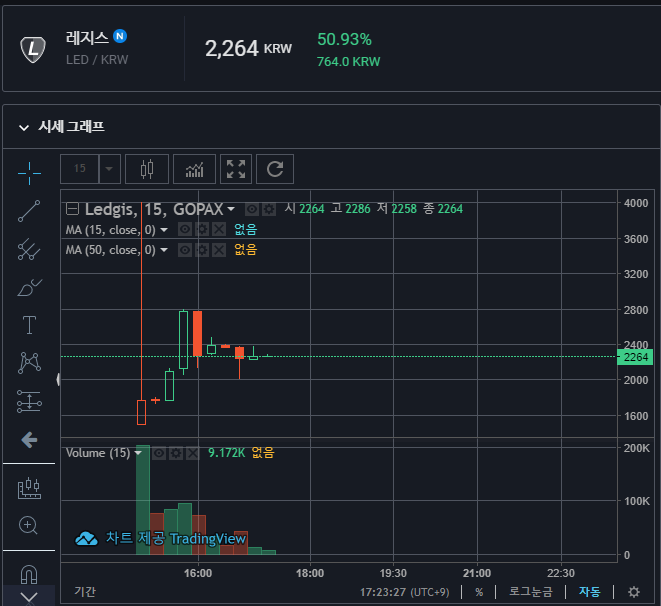Remove the MA 15 indicator

219,229
